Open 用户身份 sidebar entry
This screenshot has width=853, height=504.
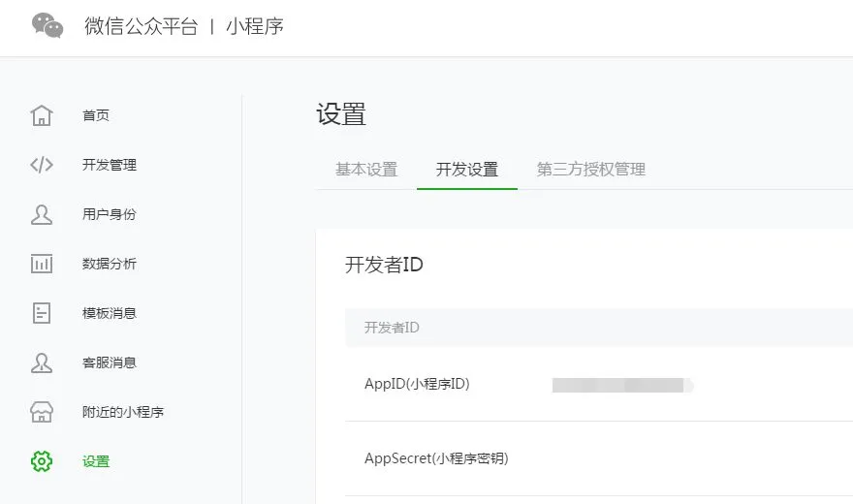click(110, 214)
